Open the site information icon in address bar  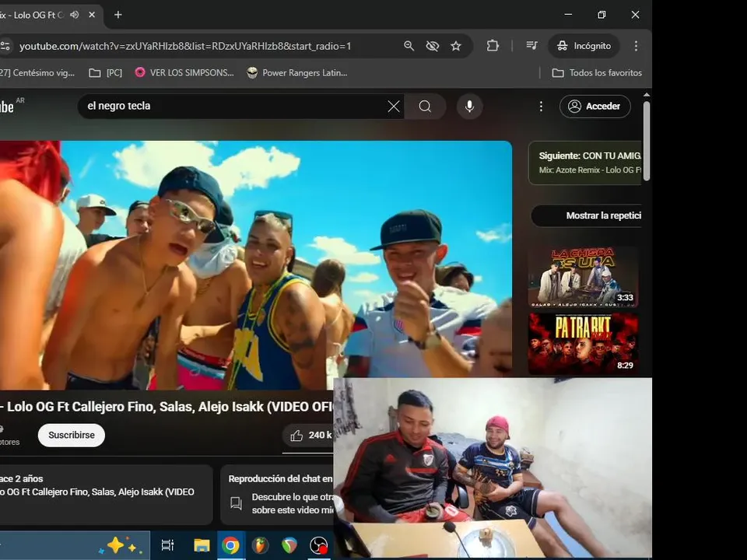pyautogui.click(x=5, y=46)
